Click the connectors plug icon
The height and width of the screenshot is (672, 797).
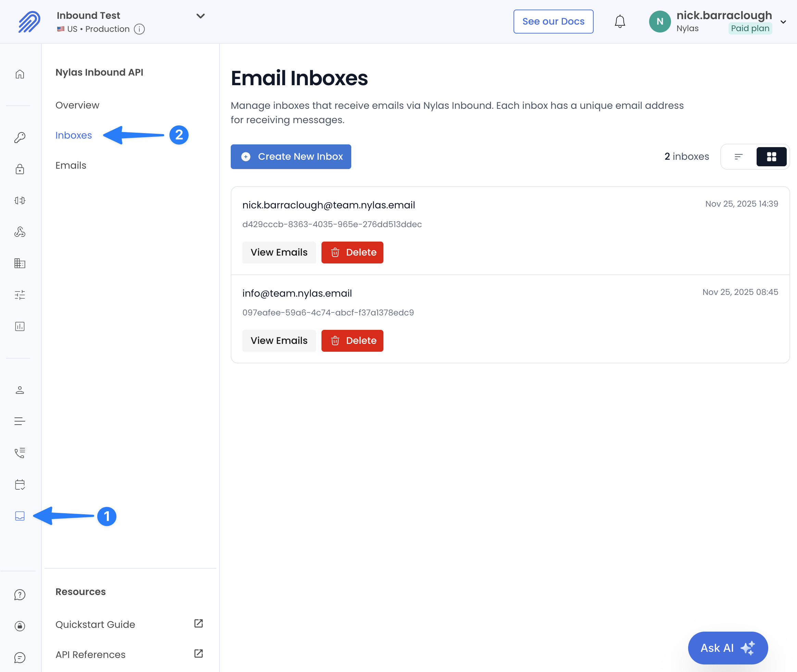[x=20, y=200]
